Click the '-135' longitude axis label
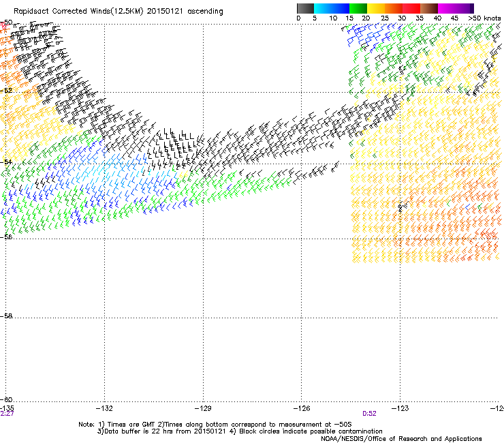The height and width of the screenshot is (443, 504). tap(7, 408)
